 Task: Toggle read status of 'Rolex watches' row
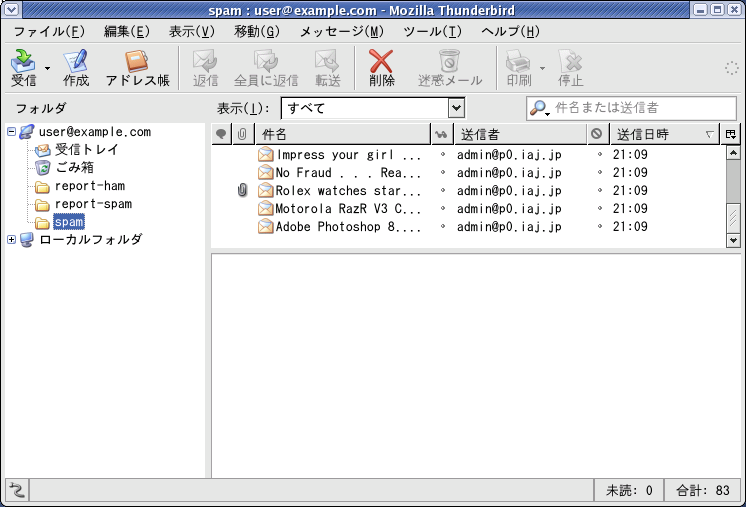point(443,190)
